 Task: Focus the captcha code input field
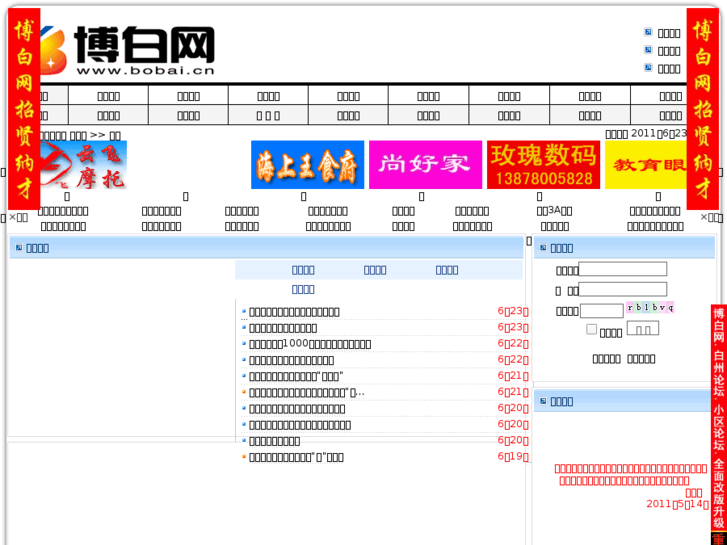coord(602,311)
